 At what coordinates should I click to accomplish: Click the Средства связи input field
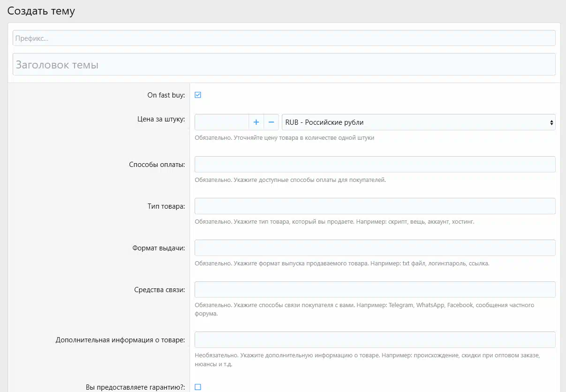[375, 290]
